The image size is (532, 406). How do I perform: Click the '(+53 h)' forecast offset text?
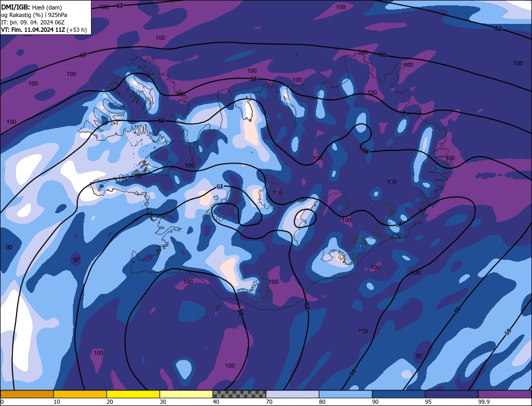[x=77, y=30]
